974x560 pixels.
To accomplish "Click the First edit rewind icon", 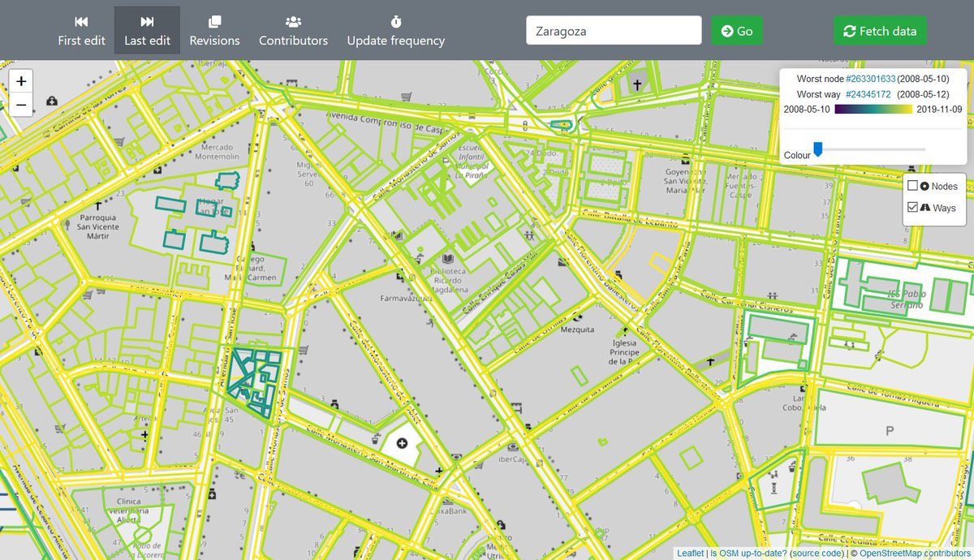I will tap(81, 21).
